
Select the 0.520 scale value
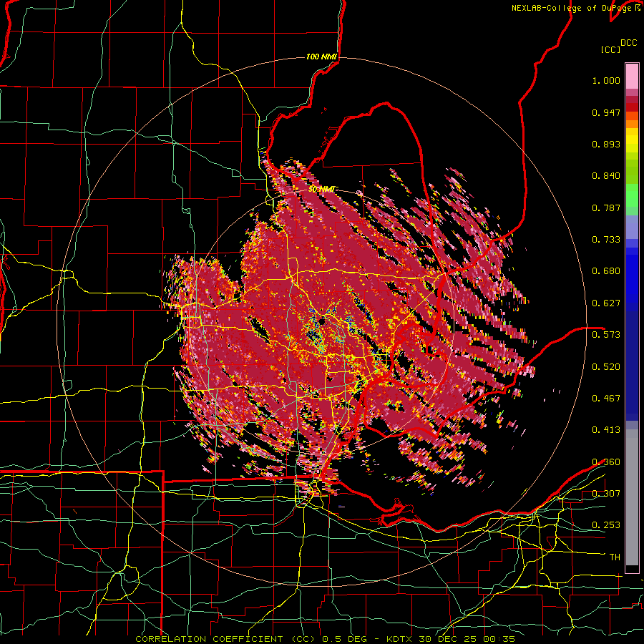[x=606, y=366]
